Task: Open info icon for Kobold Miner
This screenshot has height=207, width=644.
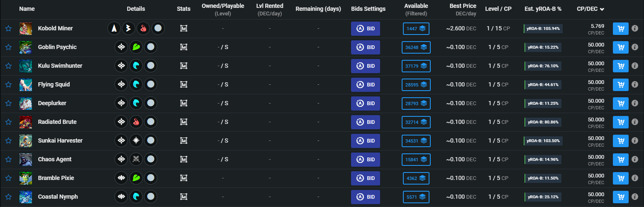Action: coord(635,29)
